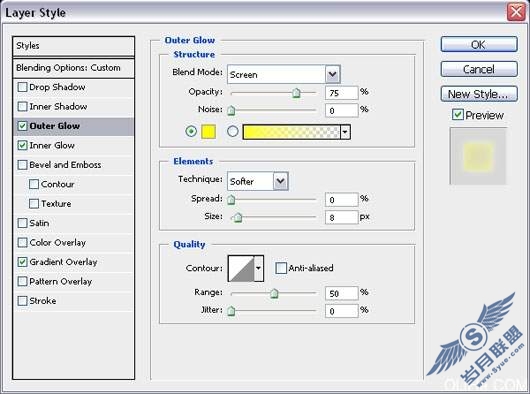Screen dimensions: 530x394
Task: Enable the Anti-aliased checkbox
Action: 281,268
